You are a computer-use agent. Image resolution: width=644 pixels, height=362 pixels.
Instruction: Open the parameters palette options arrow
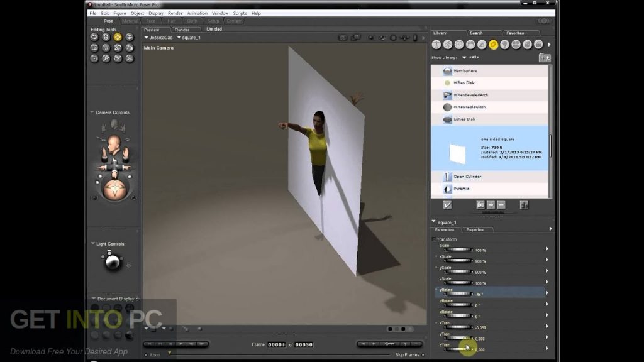point(550,229)
